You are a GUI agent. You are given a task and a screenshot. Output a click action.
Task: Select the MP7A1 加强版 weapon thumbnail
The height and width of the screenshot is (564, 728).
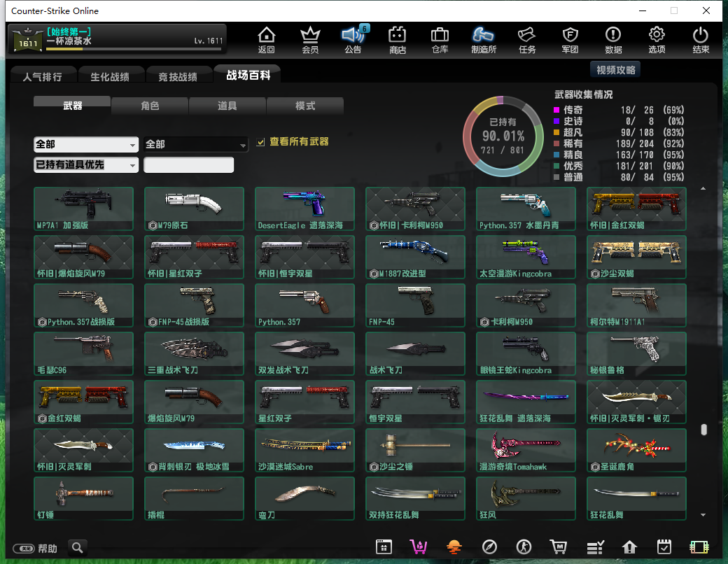point(83,209)
